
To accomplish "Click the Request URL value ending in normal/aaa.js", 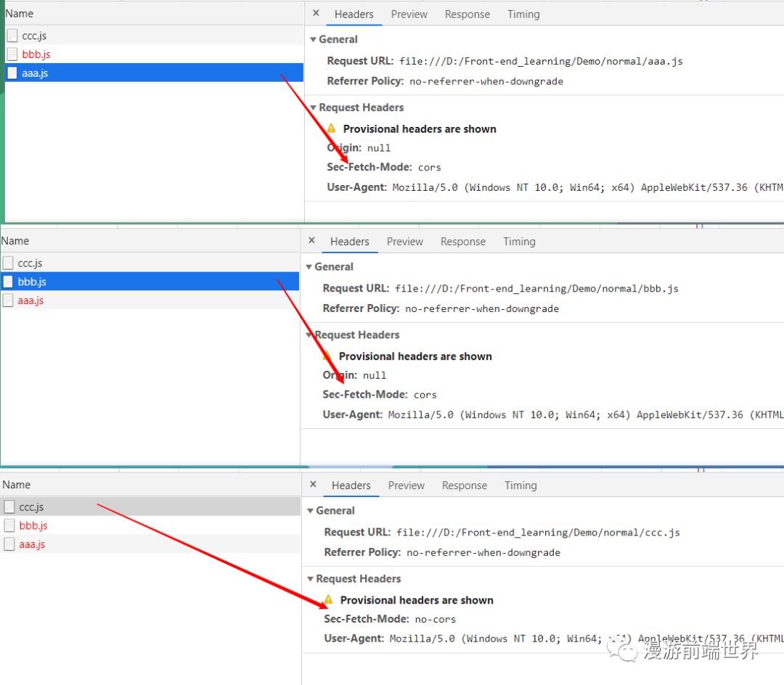I will click(x=541, y=61).
